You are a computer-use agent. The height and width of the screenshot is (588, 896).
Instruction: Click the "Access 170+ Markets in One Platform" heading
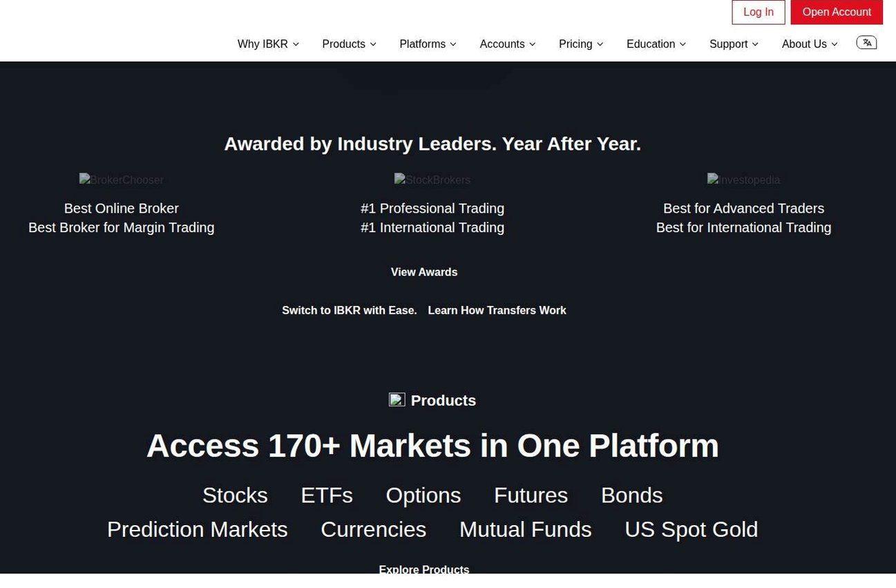(432, 446)
